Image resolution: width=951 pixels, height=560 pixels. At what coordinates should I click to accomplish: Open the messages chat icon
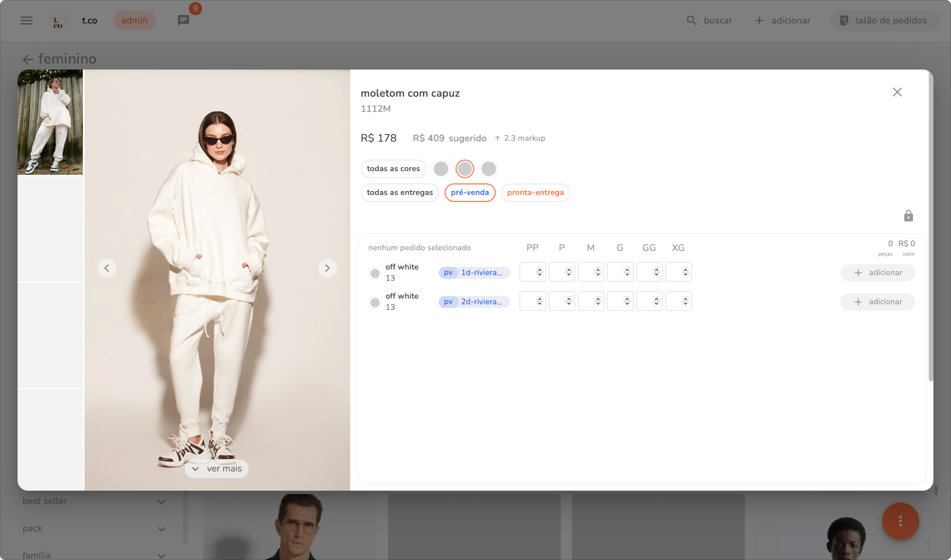(x=184, y=20)
